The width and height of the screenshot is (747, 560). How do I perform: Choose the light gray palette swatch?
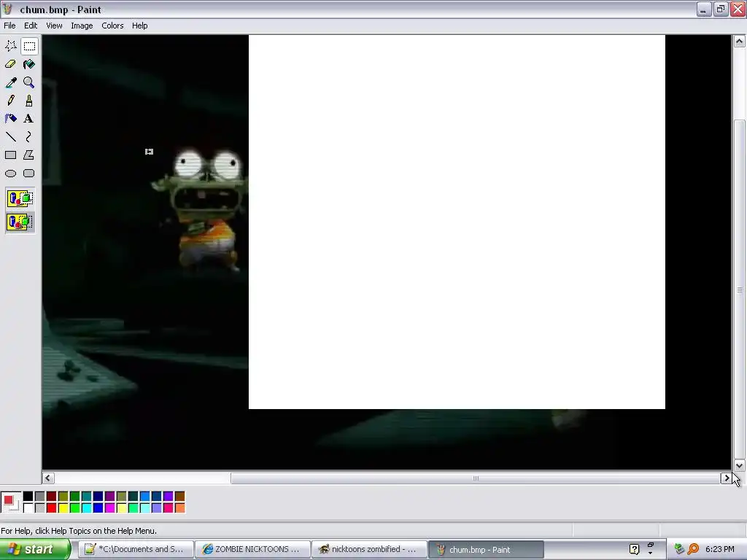[39, 508]
